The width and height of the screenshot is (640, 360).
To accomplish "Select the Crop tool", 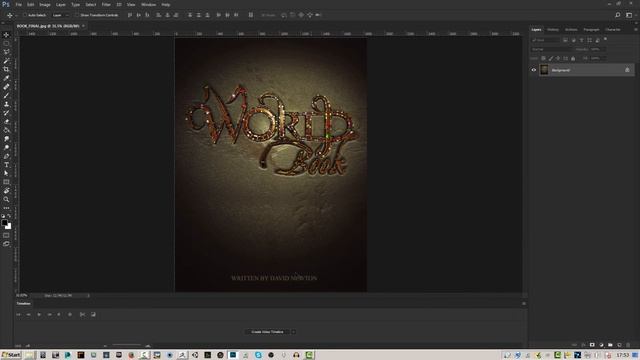I will click(x=6, y=69).
